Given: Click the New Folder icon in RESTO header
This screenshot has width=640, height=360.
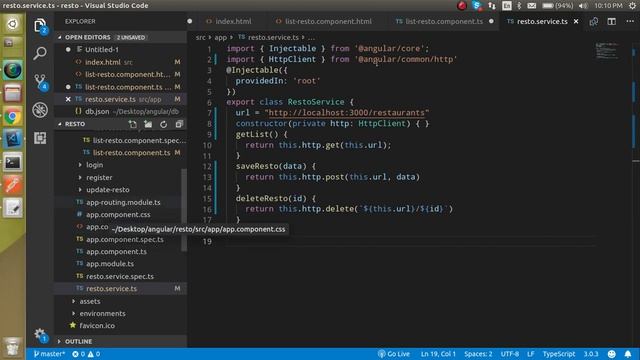Looking at the screenshot, I should (148, 124).
